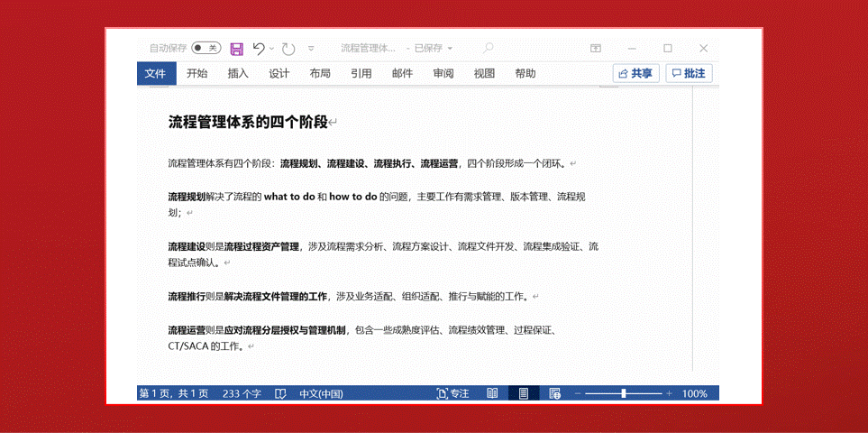Click the language 中文(中国) in status bar
This screenshot has height=433, width=868.
click(x=321, y=393)
